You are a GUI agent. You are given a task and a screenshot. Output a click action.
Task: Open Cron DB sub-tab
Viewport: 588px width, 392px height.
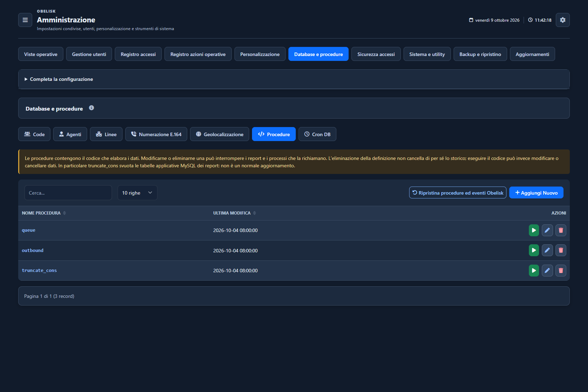tap(317, 134)
